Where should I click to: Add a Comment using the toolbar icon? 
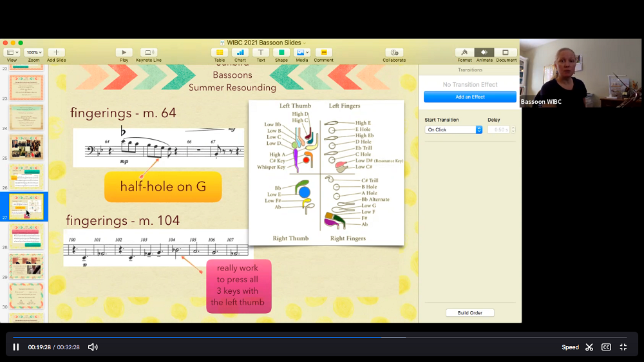tap(324, 52)
